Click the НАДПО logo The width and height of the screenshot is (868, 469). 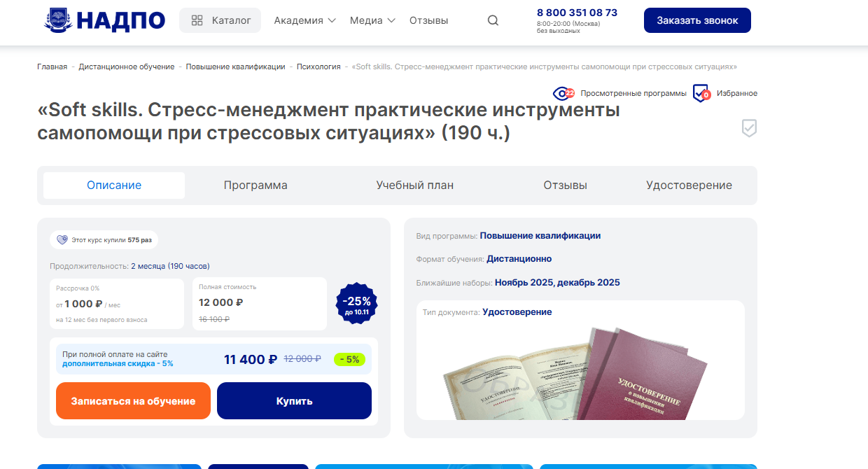click(x=104, y=20)
